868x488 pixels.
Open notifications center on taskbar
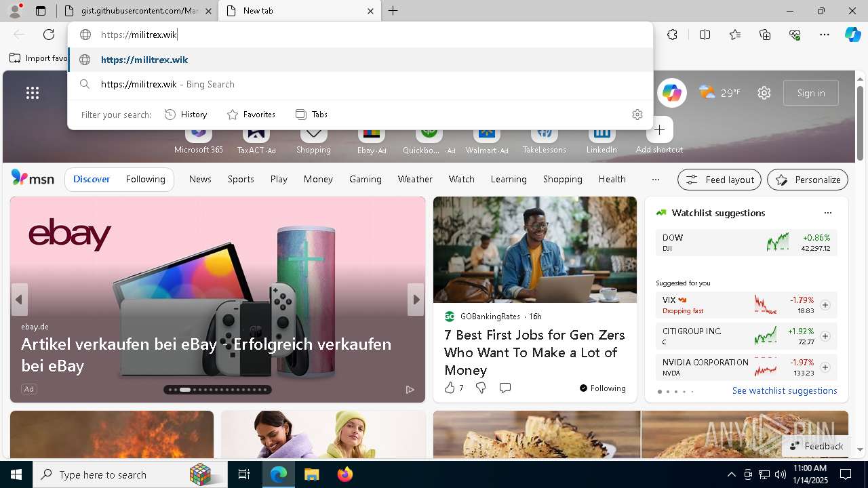click(846, 474)
